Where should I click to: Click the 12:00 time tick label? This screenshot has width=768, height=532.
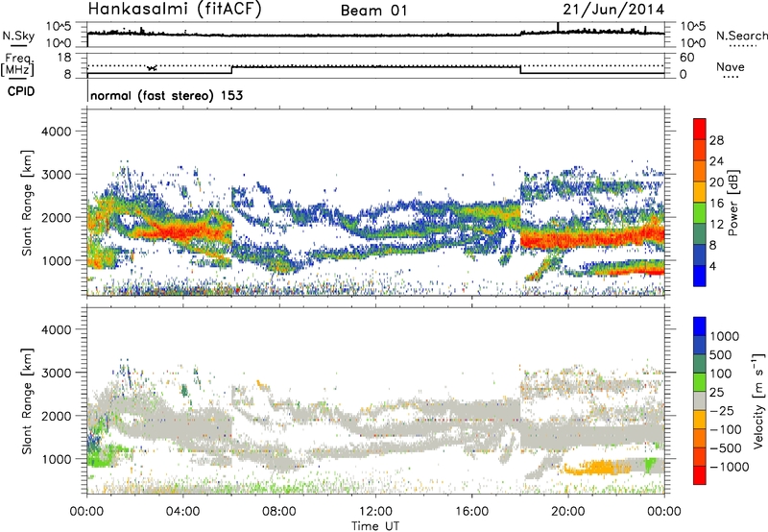375,512
